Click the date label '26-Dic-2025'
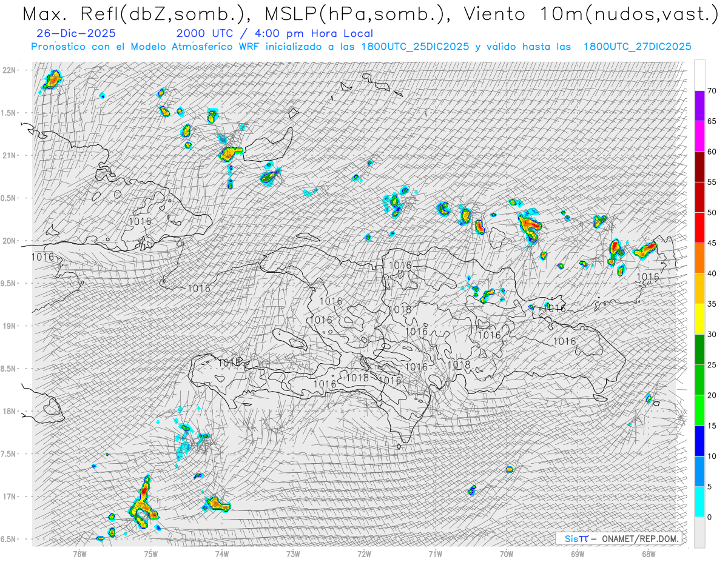The height and width of the screenshot is (562, 728). [76, 33]
